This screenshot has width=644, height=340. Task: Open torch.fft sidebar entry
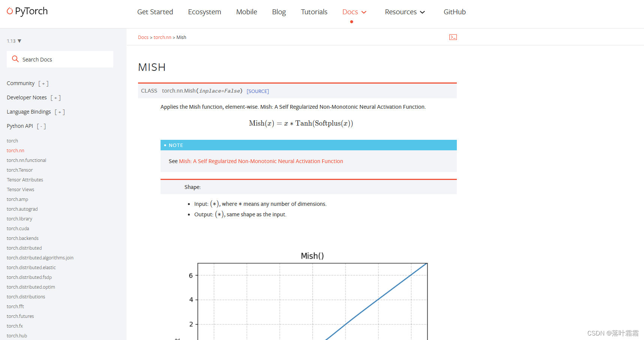click(x=15, y=307)
